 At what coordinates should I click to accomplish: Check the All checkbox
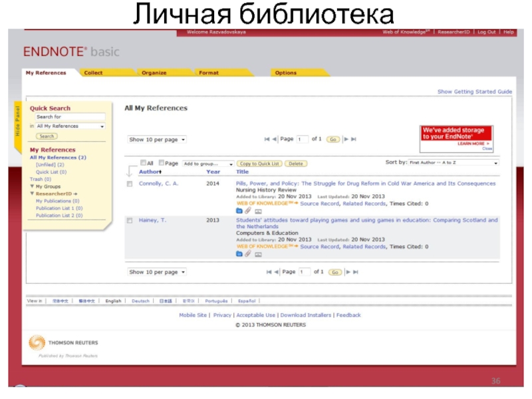pyautogui.click(x=143, y=162)
